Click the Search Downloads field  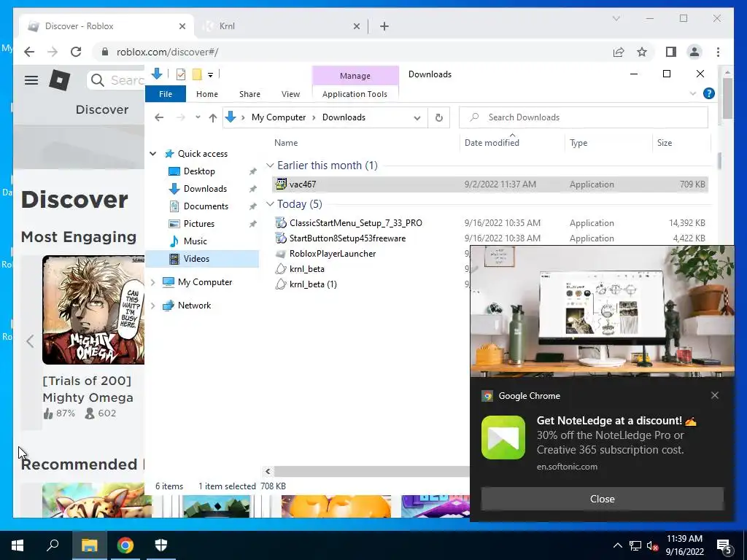(x=584, y=117)
